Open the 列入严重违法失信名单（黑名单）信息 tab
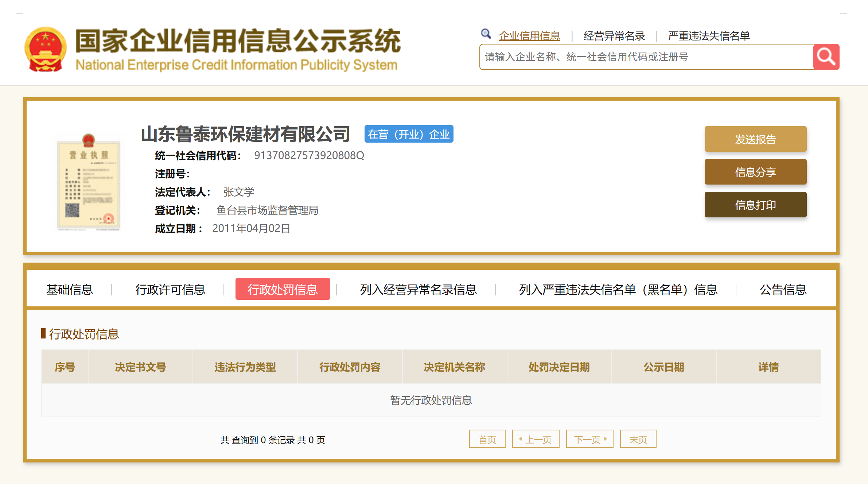Screen dimensions: 868x484 pos(618,289)
